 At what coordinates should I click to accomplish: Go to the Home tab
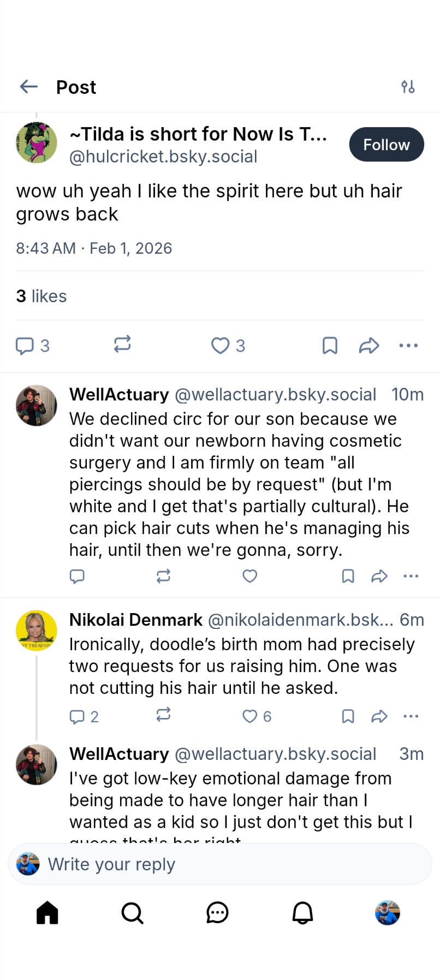tap(47, 912)
